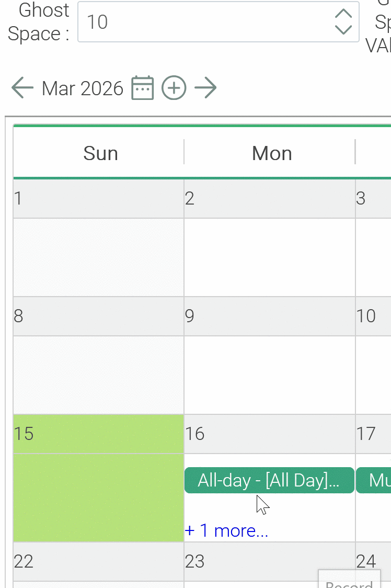
Task: Select the Mon column header
Action: (272, 153)
